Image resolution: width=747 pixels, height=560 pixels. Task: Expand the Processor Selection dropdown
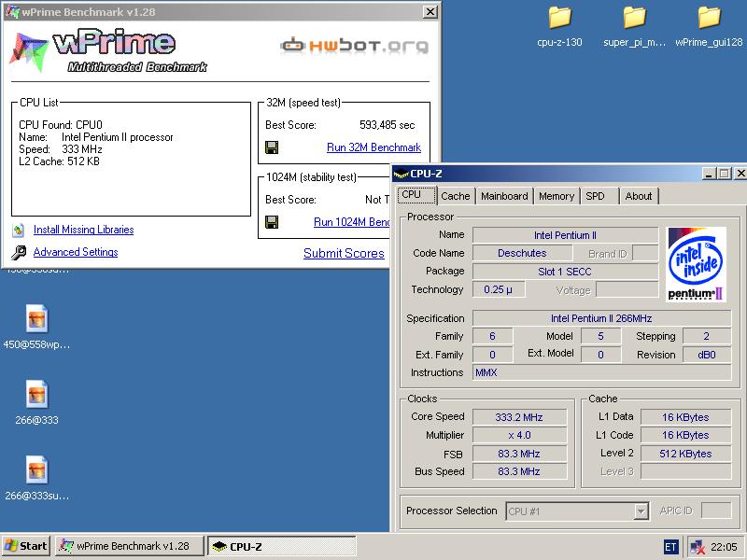point(641,511)
